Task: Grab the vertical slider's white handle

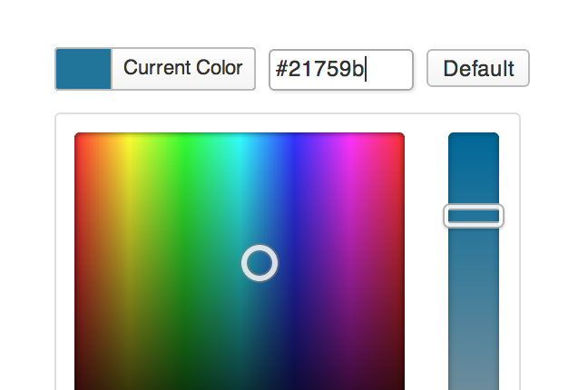Action: click(473, 216)
